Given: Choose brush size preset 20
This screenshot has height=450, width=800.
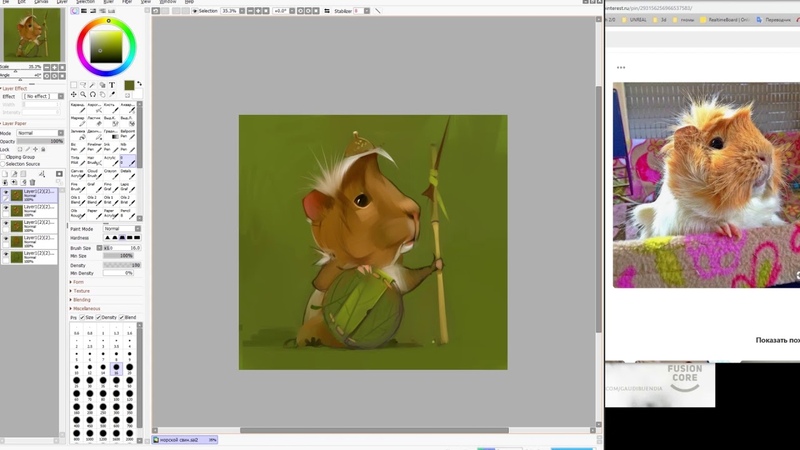Looking at the screenshot, I should pyautogui.click(x=130, y=367).
